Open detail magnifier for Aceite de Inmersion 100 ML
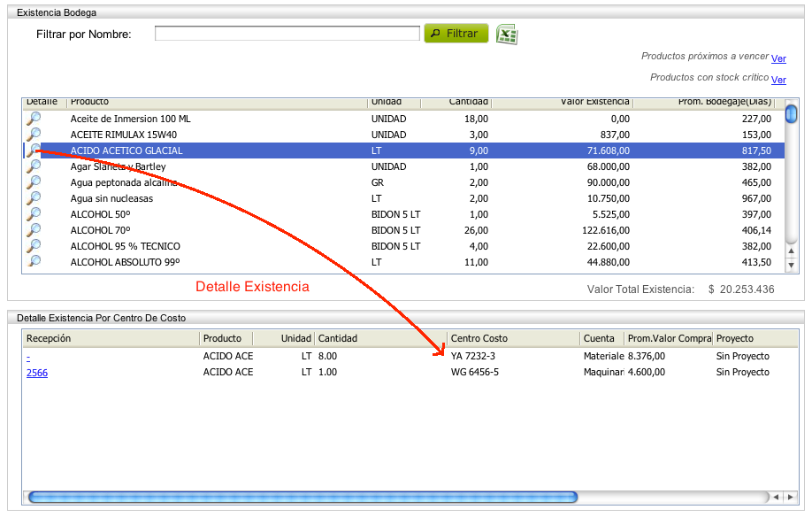The width and height of the screenshot is (812, 517). 34,119
